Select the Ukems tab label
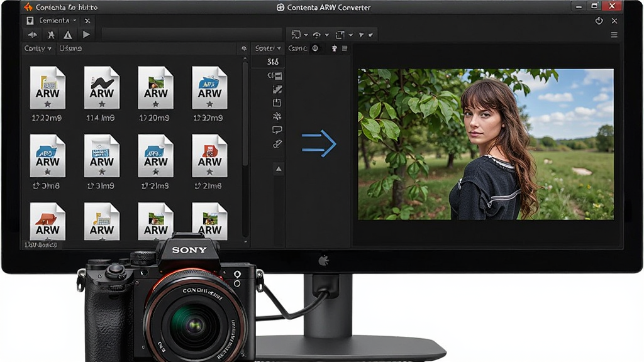The width and height of the screenshot is (644, 362). click(x=70, y=48)
